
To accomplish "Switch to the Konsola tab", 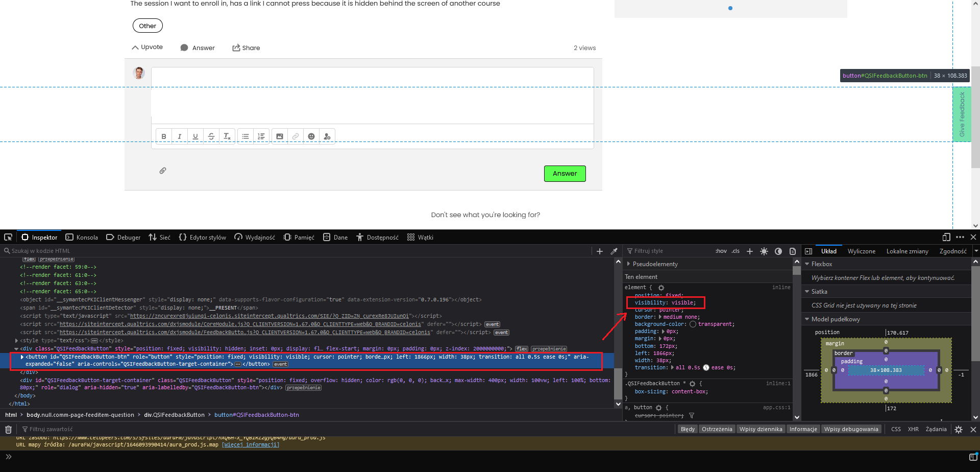I will coord(82,237).
